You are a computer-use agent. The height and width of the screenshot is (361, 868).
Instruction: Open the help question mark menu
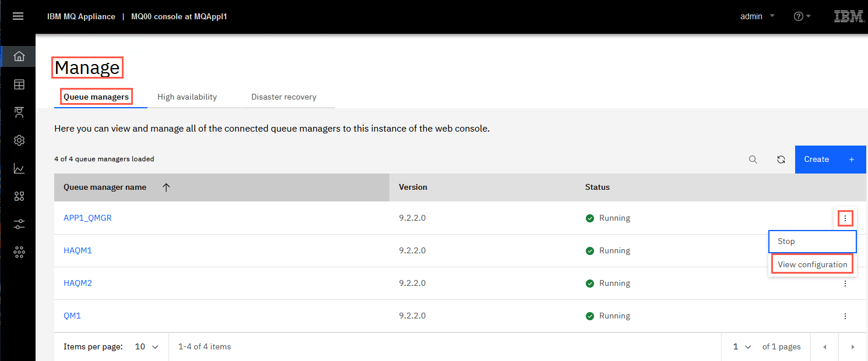[802, 16]
